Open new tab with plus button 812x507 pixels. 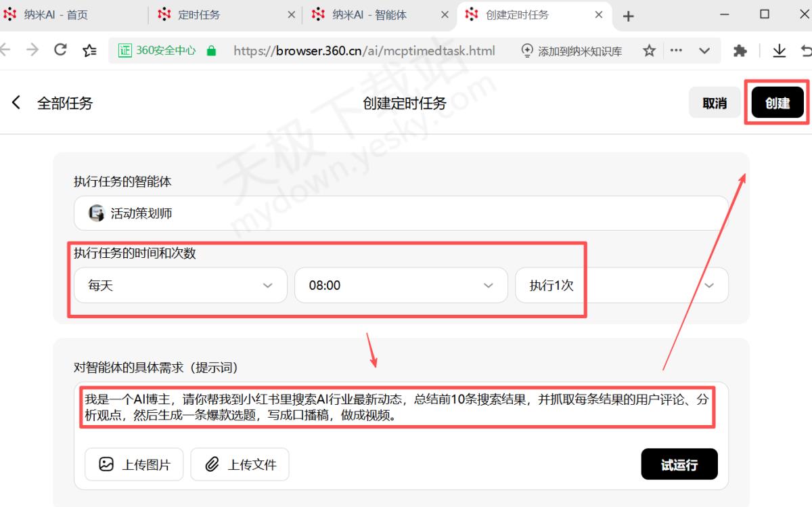[x=628, y=16]
